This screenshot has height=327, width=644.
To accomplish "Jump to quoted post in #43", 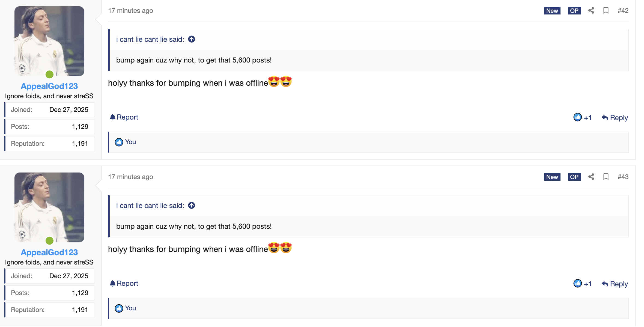I will pyautogui.click(x=192, y=206).
